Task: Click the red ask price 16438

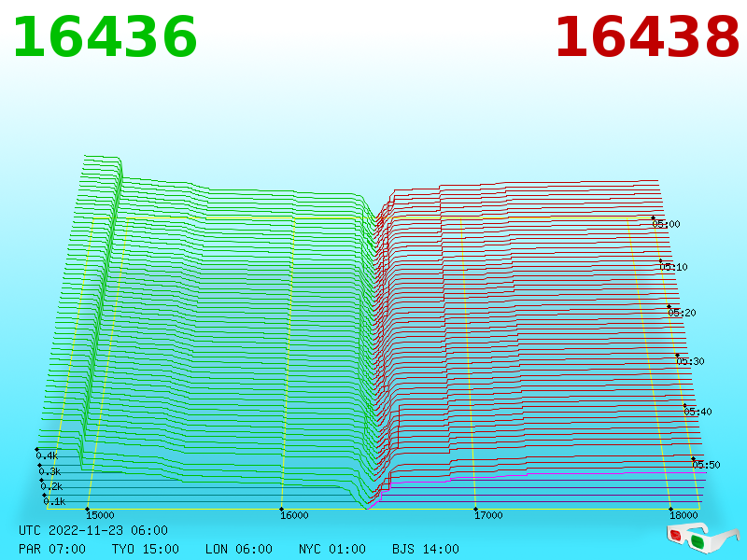Action: pyautogui.click(x=647, y=37)
